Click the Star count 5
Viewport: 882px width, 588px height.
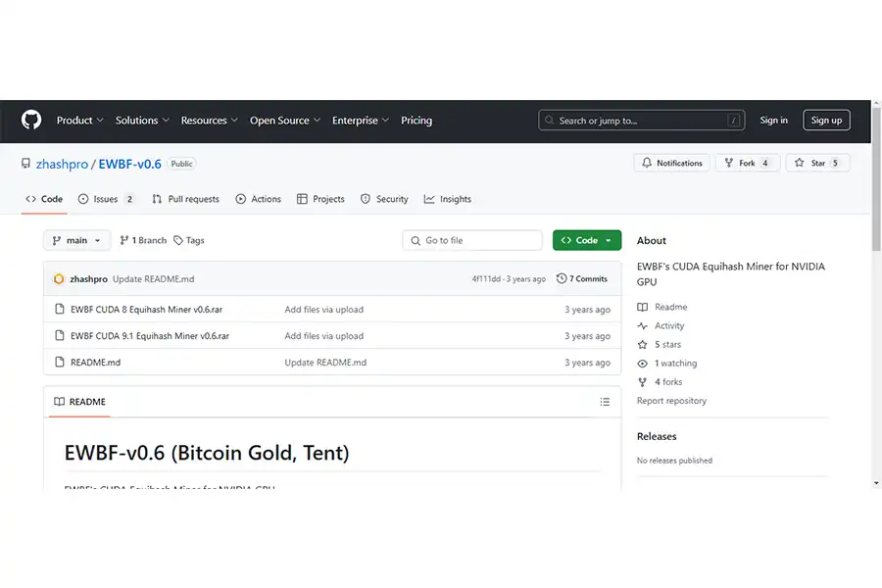click(835, 164)
